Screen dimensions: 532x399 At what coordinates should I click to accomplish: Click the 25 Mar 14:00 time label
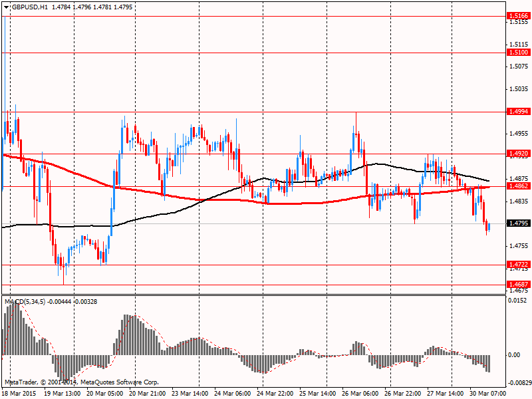click(318, 394)
